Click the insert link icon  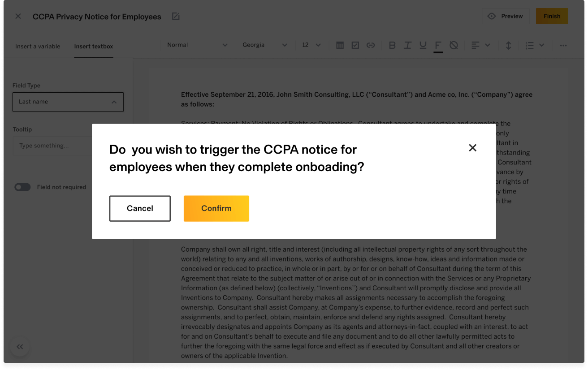coord(371,45)
